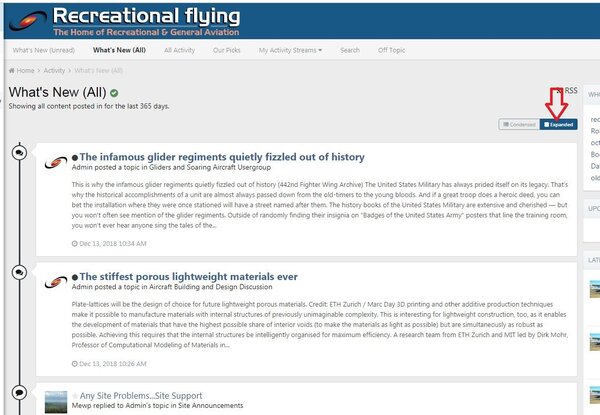Click the Activity breadcrumb link
This screenshot has height=415, width=600.
[54, 71]
